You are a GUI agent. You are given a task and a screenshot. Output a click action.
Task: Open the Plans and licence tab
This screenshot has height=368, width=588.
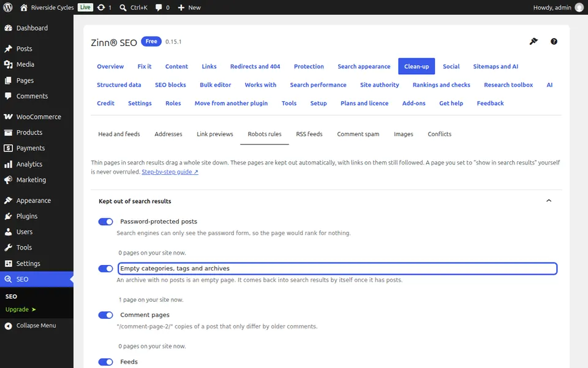(x=364, y=103)
